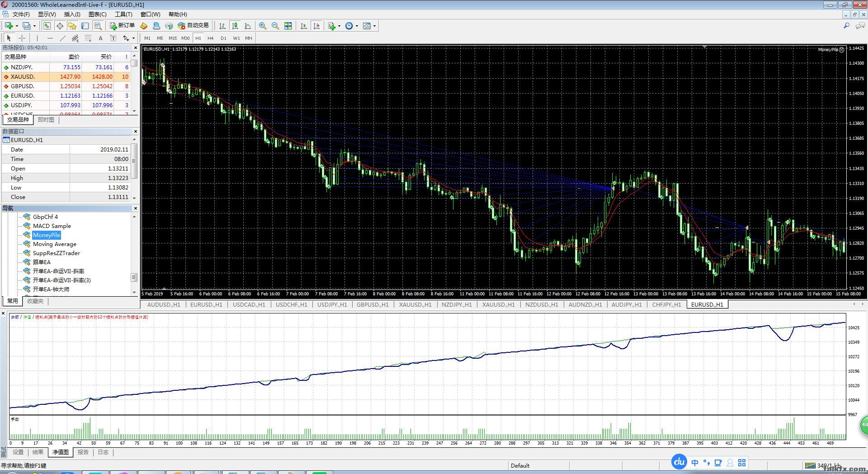
Task: Open the 设置 tester tab
Action: click(18, 452)
